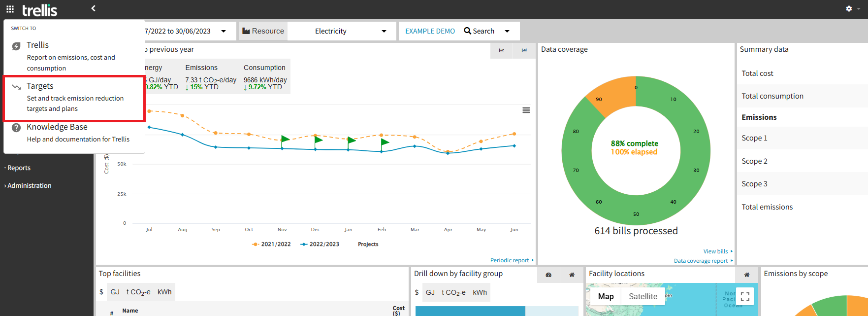The width and height of the screenshot is (868, 316).
Task: Switch chart to bar graph view
Action: point(524,50)
